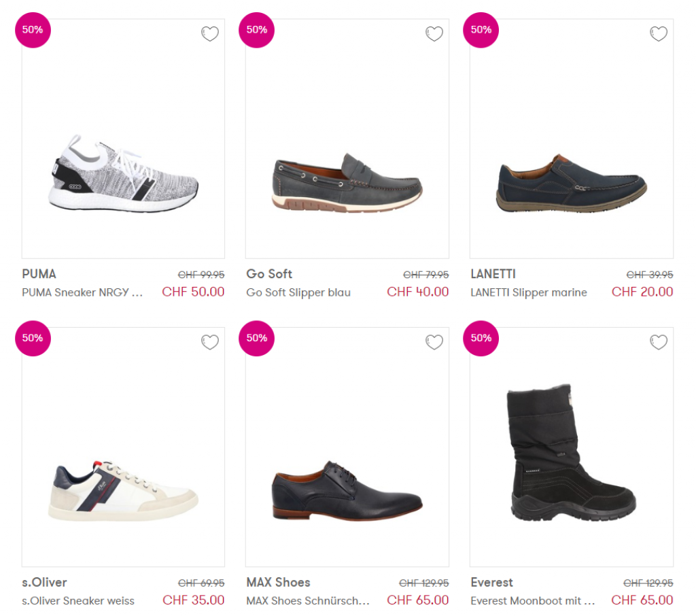Open the PUMA sneaker product image
Screen dimensions: 696x616
tap(123, 174)
